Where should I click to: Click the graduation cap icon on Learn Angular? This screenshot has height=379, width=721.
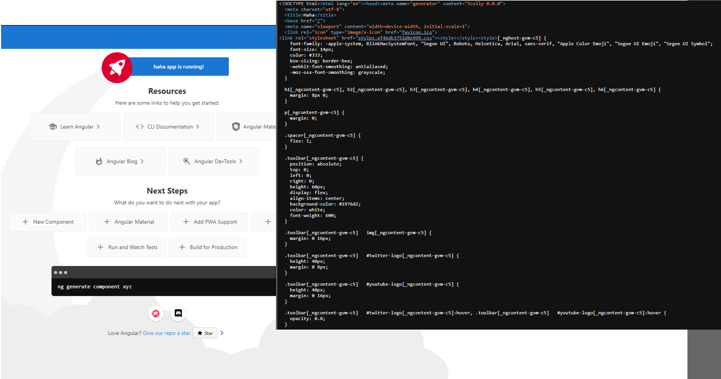click(52, 126)
